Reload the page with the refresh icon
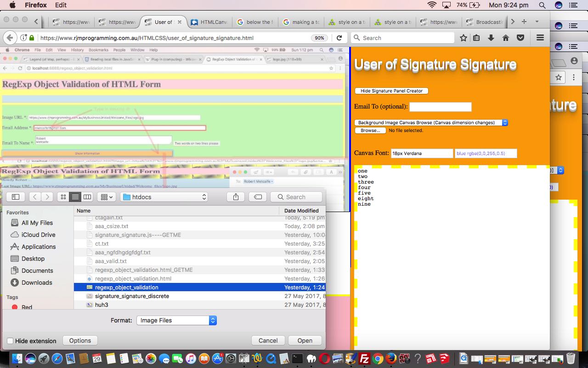The width and height of the screenshot is (588, 368). pos(339,38)
